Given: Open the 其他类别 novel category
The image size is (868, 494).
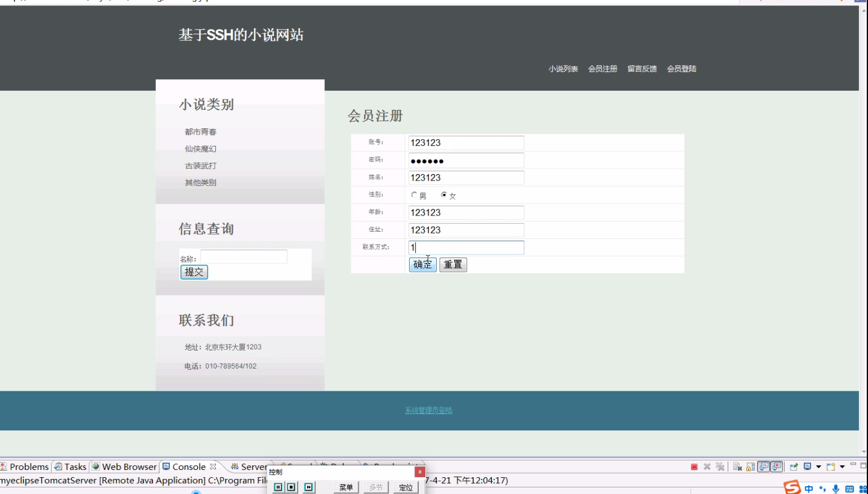Looking at the screenshot, I should click(200, 182).
